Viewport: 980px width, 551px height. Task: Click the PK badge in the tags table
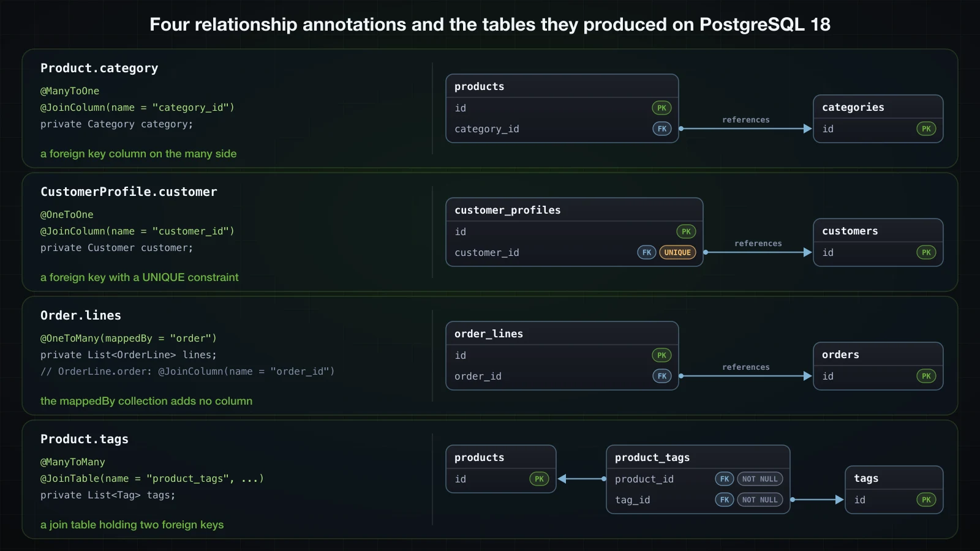[x=926, y=500]
